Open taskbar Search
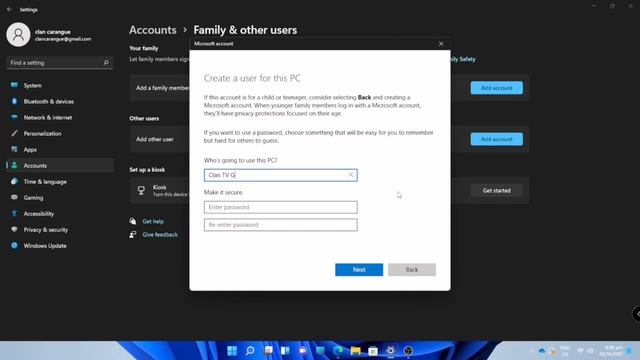 click(x=250, y=351)
